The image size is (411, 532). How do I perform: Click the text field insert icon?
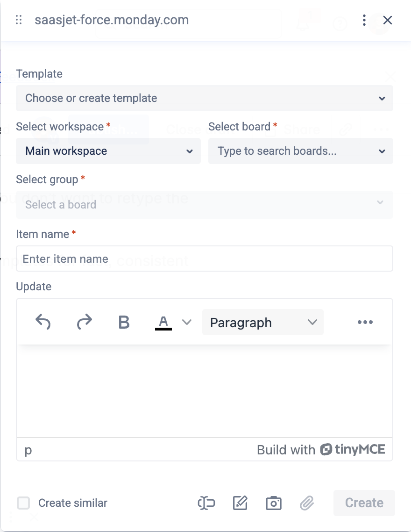click(x=206, y=503)
